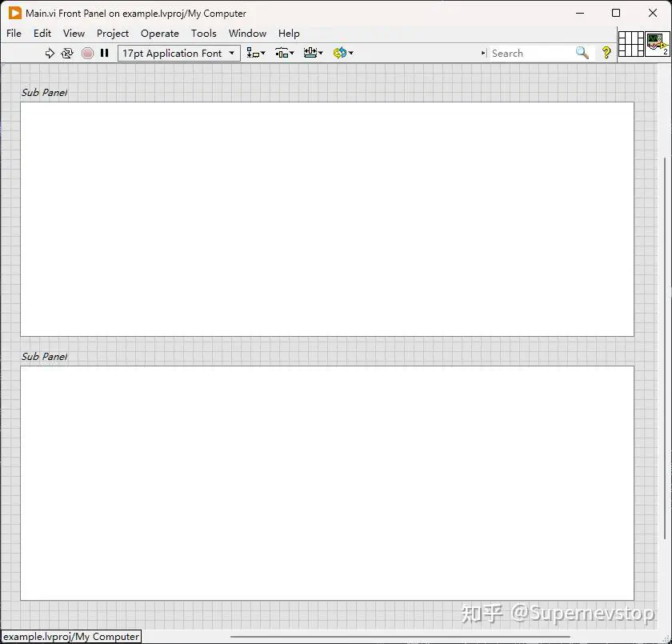Click the magnifying glass search icon
672x644 pixels.
click(x=582, y=53)
